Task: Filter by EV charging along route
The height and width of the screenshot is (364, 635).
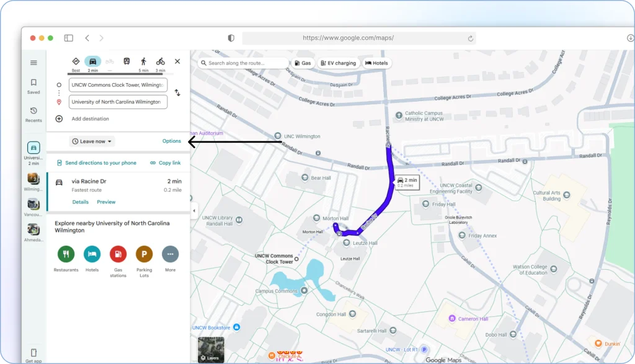Action: [x=338, y=63]
